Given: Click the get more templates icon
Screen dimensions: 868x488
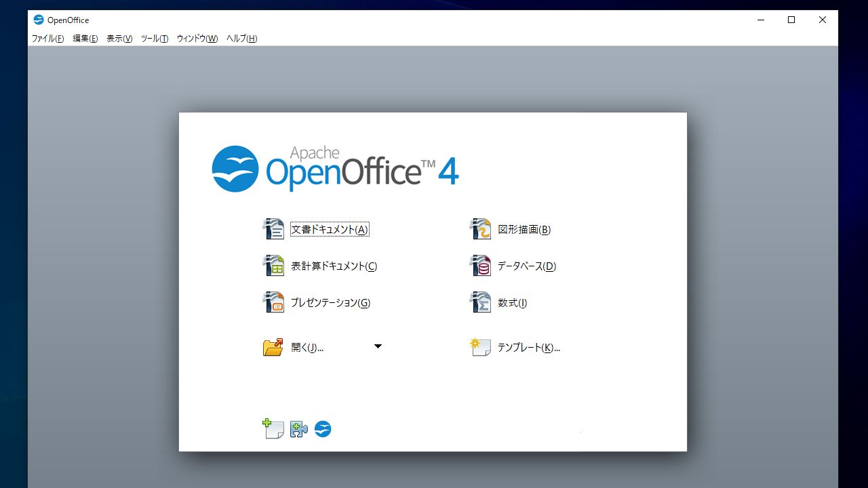Looking at the screenshot, I should pos(273,428).
